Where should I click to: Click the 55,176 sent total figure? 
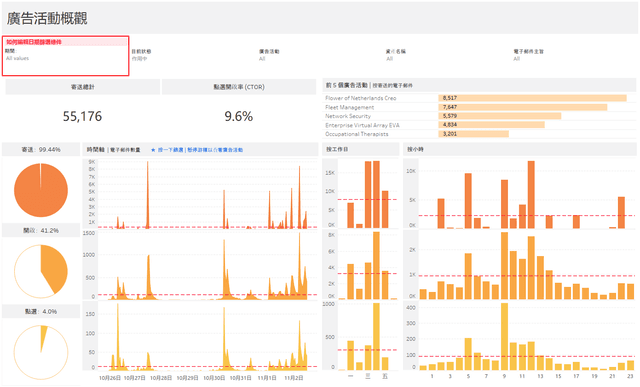[82, 116]
